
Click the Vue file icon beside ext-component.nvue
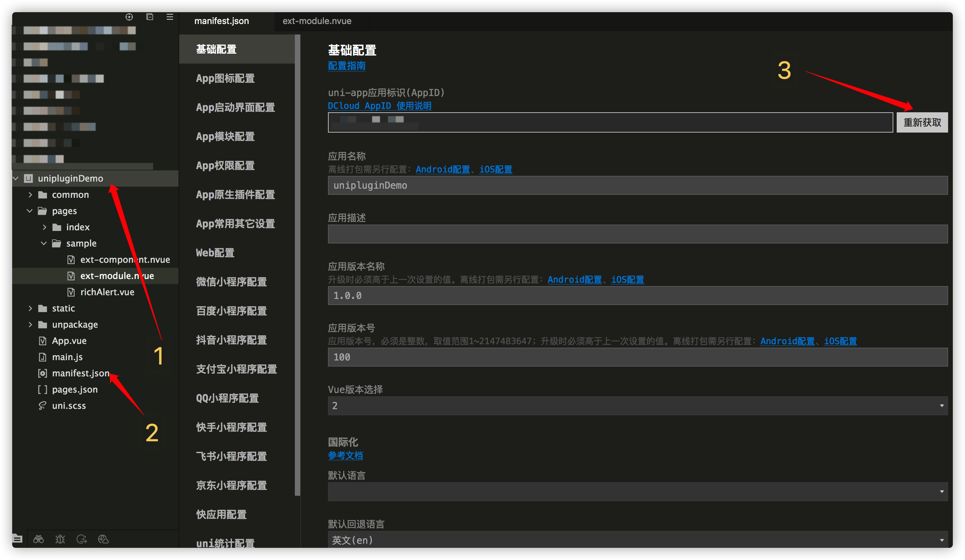click(71, 260)
